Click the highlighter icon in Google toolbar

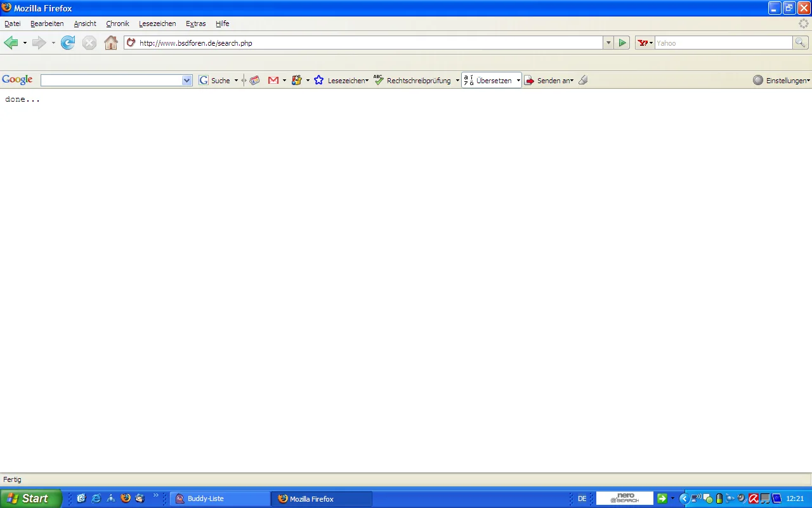(583, 81)
